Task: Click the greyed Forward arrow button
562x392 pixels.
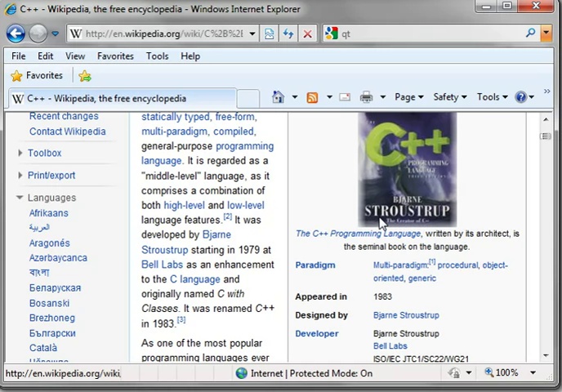Action: coord(38,34)
